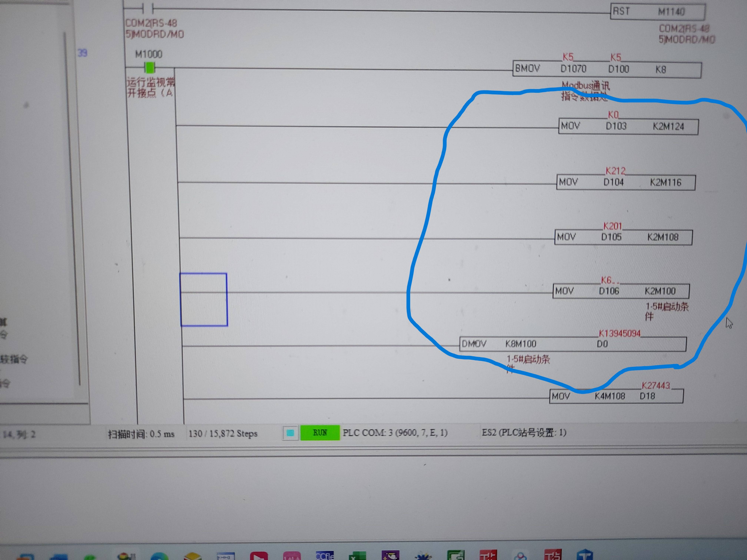This screenshot has width=747, height=560.
Task: Select the BMOV D1070 D100 K8 instruction
Action: [x=607, y=69]
